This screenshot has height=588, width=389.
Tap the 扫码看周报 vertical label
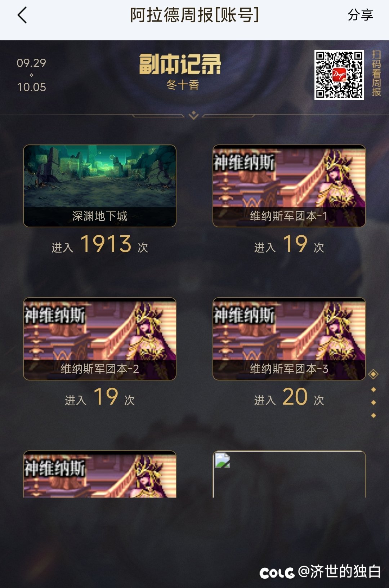coord(376,73)
